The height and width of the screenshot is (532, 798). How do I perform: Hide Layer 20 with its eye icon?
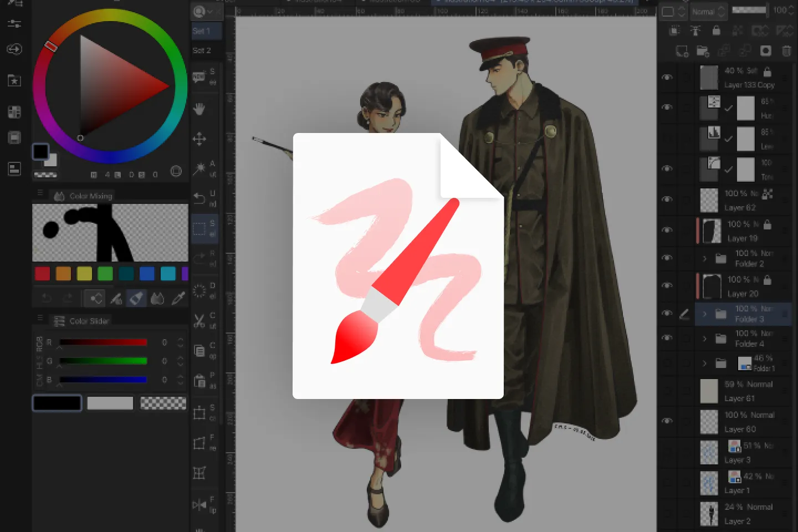pos(667,285)
